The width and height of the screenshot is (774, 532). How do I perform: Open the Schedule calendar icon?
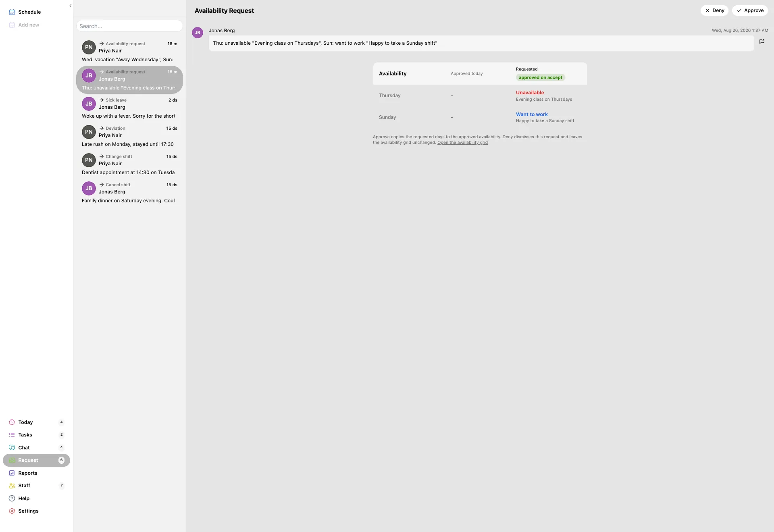coord(12,12)
